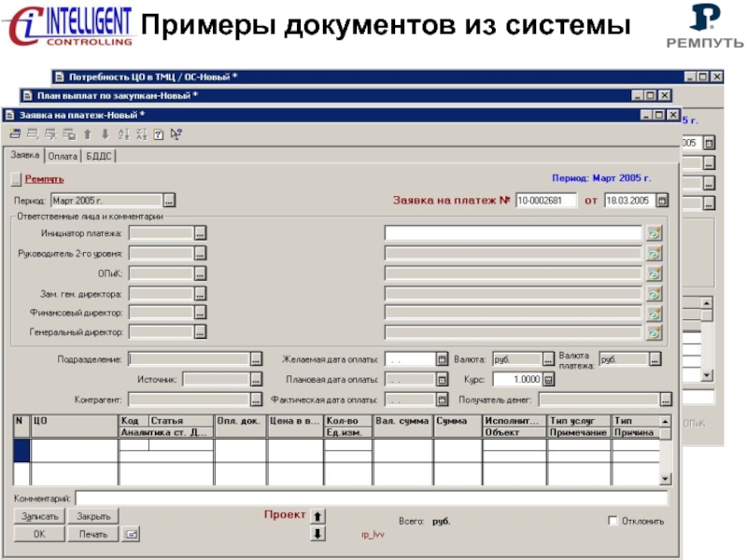Click the move row up arrow icon
Screen dimensions: 747x560
click(x=88, y=134)
